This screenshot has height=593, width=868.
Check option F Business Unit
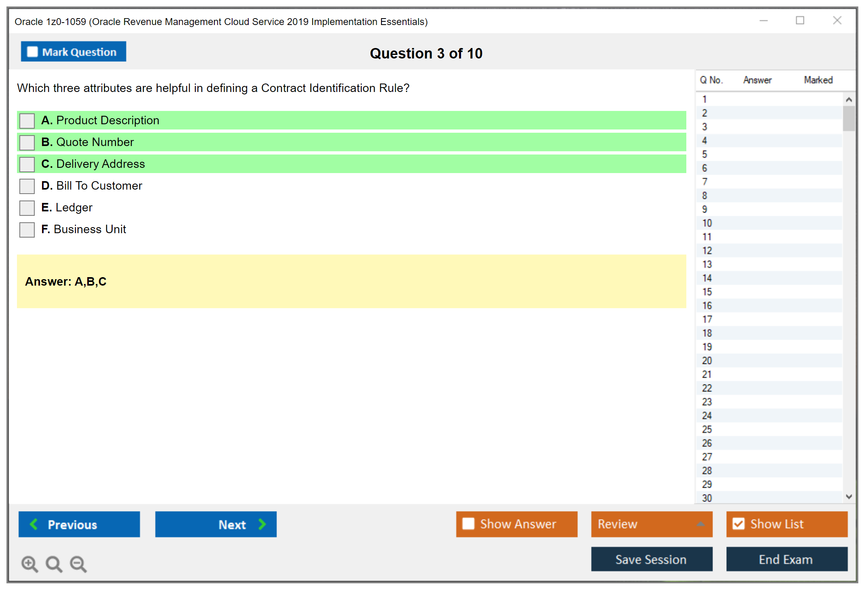(27, 230)
